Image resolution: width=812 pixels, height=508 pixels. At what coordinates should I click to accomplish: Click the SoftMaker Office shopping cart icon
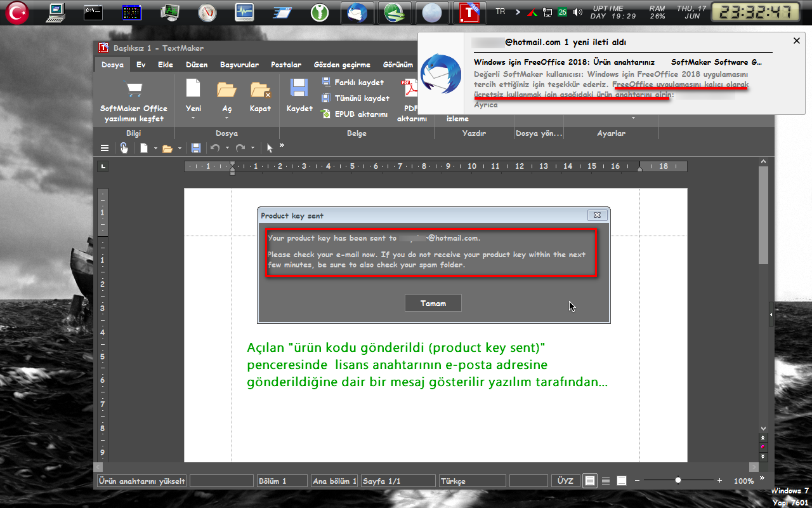pos(133,89)
